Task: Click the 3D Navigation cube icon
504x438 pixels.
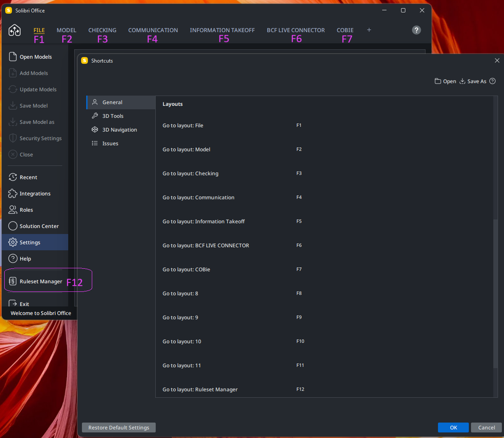Action: pyautogui.click(x=95, y=129)
